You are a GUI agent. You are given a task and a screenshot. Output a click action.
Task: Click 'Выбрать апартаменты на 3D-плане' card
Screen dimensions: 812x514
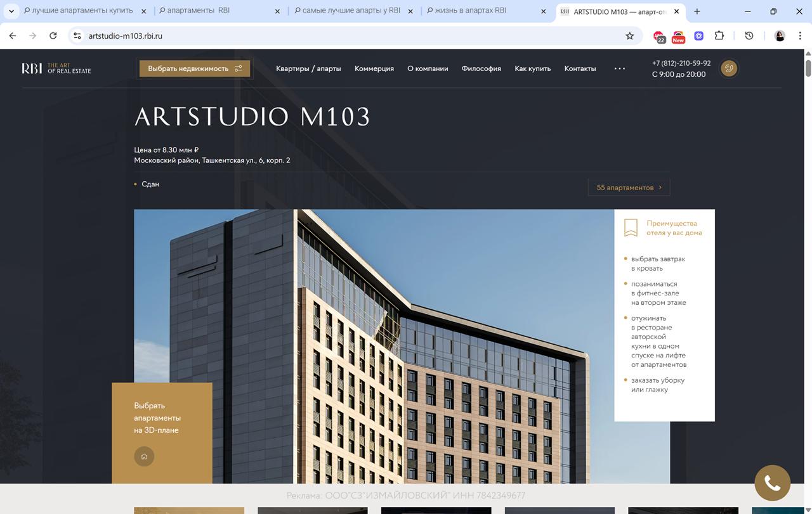[x=162, y=433]
